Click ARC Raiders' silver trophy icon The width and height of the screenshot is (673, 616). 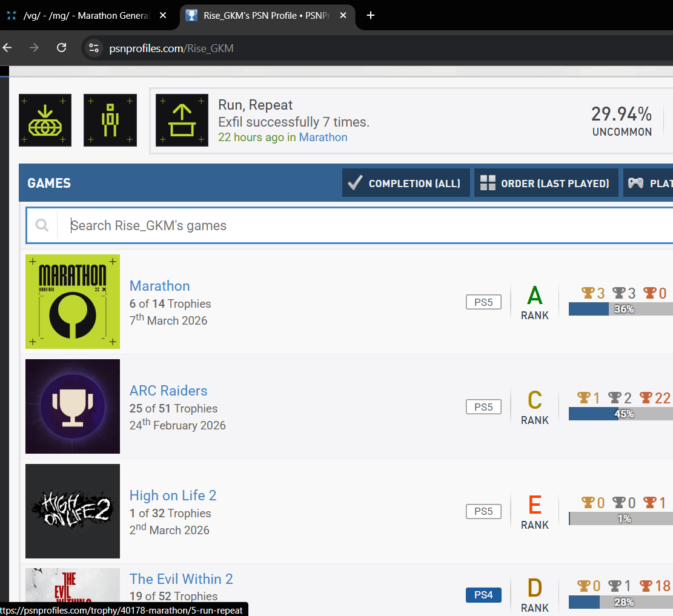615,397
